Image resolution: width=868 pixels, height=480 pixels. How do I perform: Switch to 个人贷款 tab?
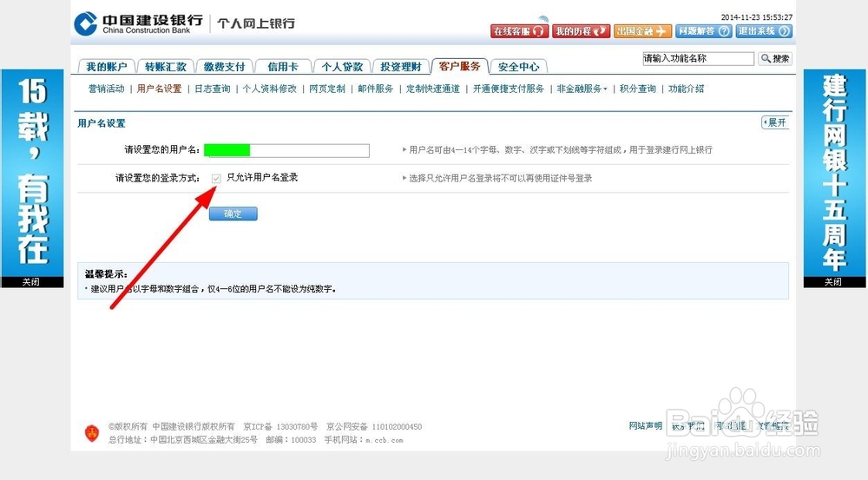click(342, 67)
